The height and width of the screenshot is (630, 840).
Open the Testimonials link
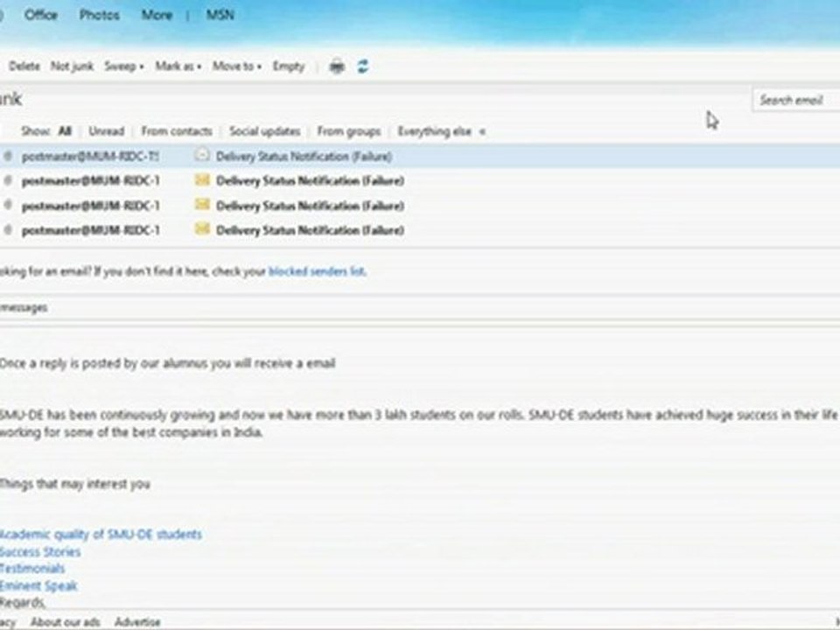(32, 569)
